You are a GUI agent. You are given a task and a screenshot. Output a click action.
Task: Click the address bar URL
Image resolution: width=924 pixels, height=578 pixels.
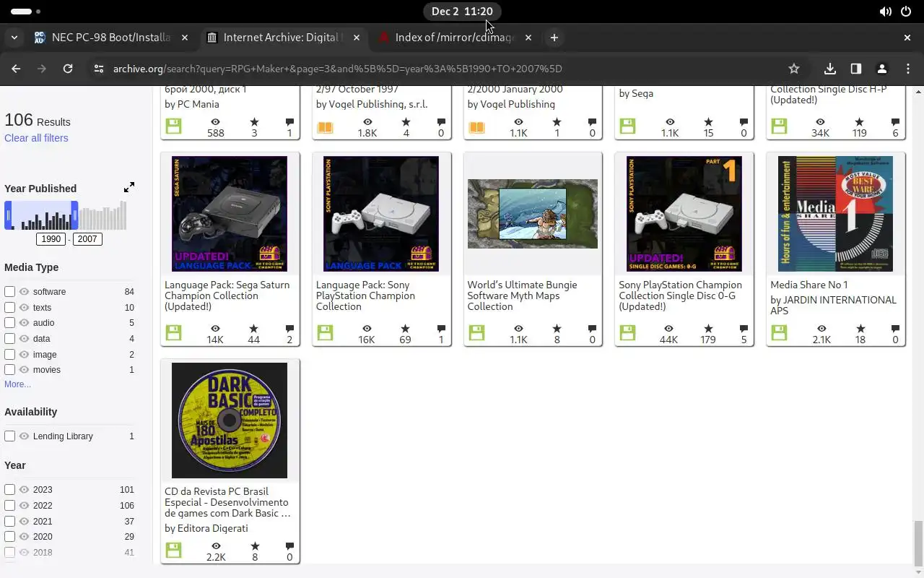click(337, 69)
